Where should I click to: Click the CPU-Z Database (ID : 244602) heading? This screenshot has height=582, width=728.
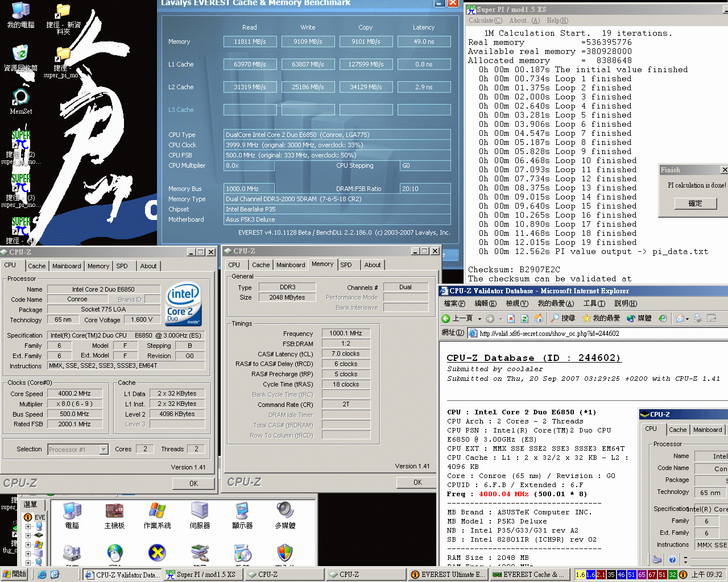533,358
